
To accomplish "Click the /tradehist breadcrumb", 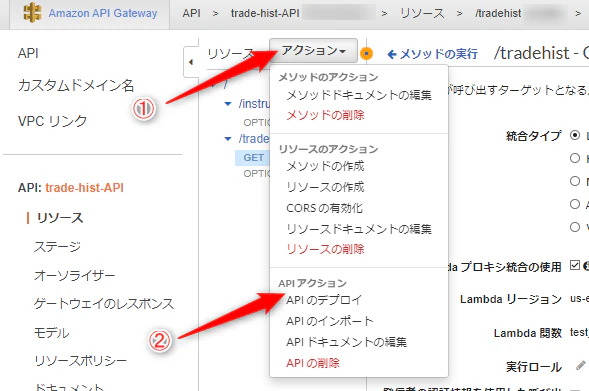I will point(498,13).
